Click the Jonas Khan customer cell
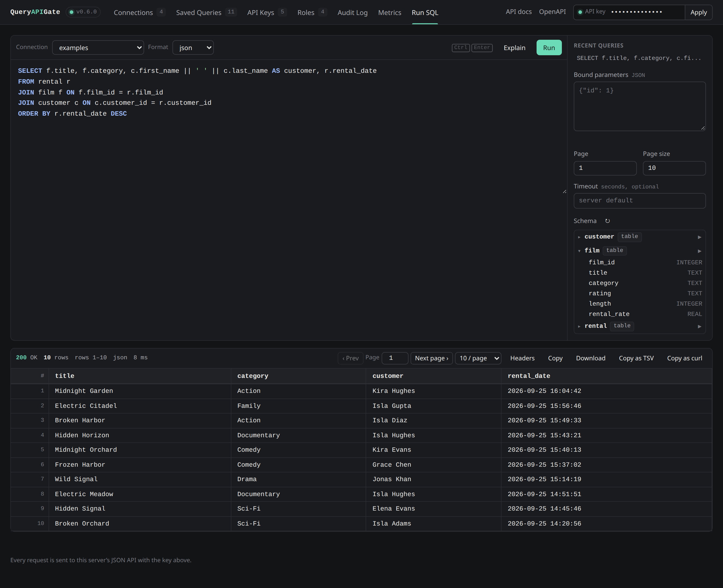723x588 pixels. (x=434, y=479)
